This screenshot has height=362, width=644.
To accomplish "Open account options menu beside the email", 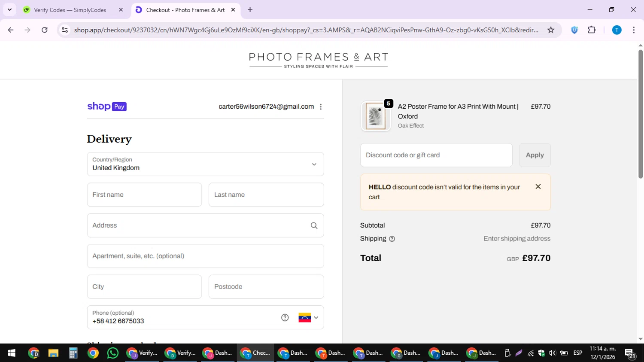I will coord(321,107).
